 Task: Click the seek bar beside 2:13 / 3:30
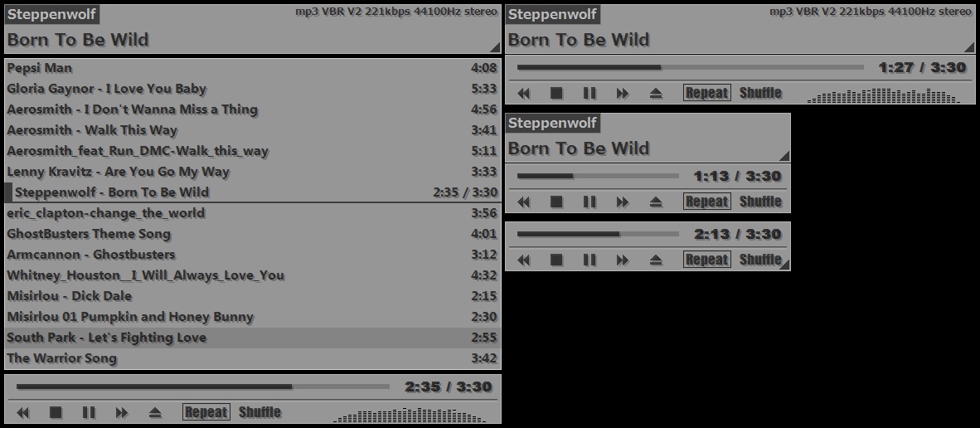point(598,234)
